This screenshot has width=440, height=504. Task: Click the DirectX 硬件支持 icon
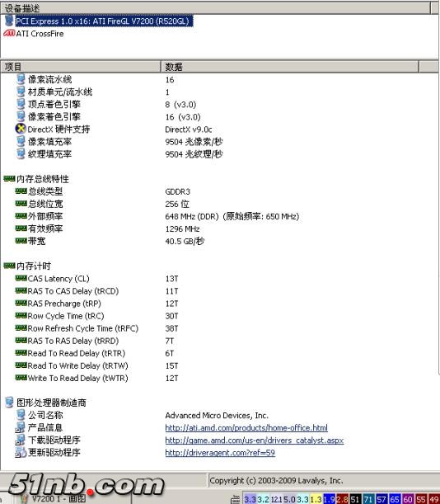21,129
